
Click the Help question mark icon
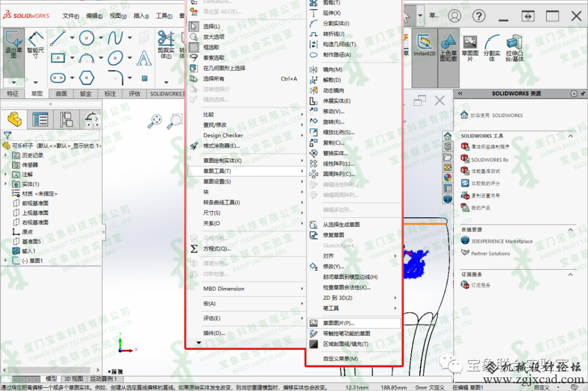point(479,16)
